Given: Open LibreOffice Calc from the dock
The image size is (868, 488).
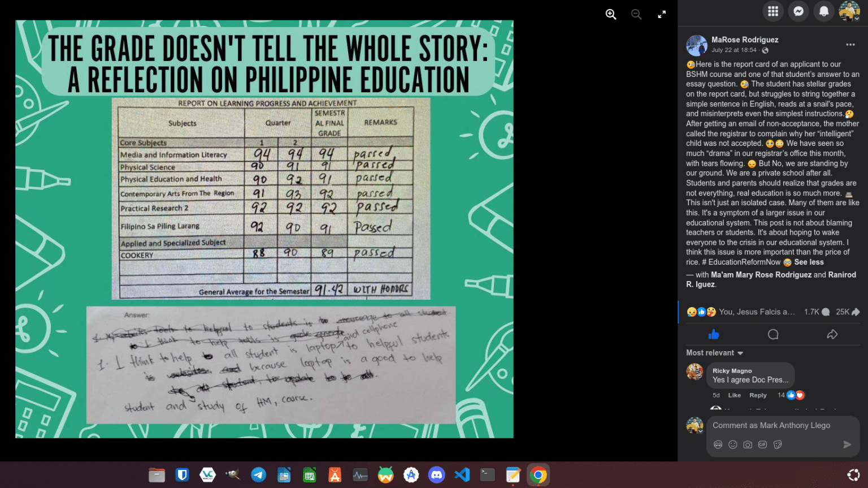Looking at the screenshot, I should (x=309, y=475).
